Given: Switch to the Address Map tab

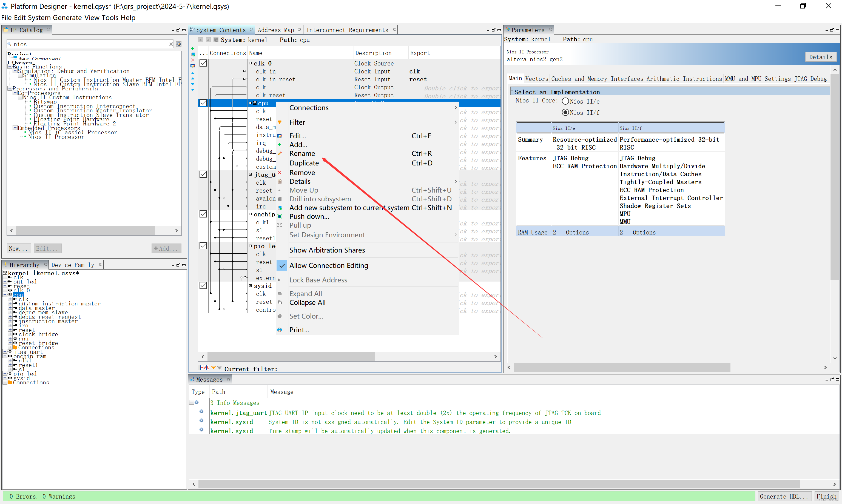Looking at the screenshot, I should tap(275, 30).
